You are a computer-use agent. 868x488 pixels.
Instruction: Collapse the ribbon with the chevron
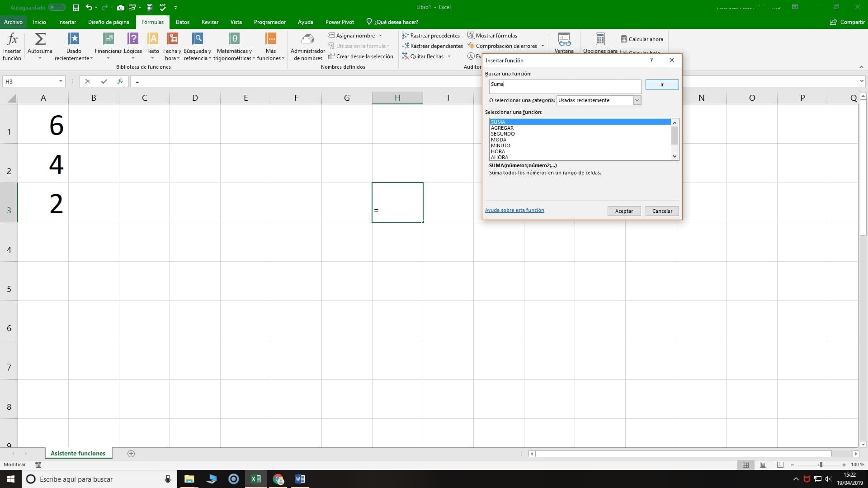[x=861, y=67]
